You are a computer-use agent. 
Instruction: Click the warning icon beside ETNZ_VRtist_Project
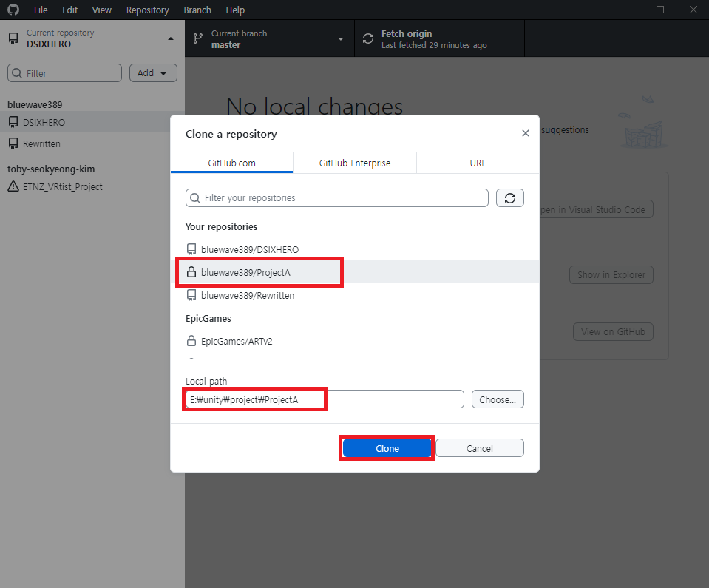pyautogui.click(x=13, y=186)
